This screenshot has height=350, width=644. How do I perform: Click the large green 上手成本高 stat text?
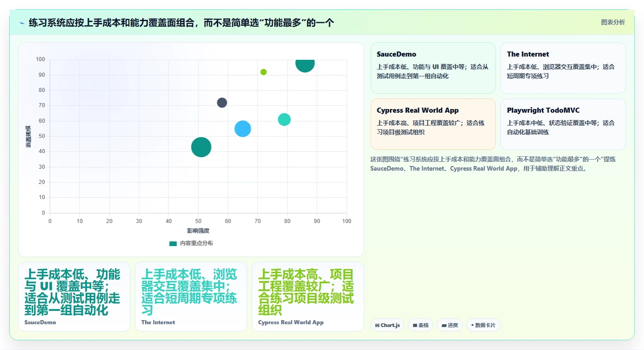point(306,293)
